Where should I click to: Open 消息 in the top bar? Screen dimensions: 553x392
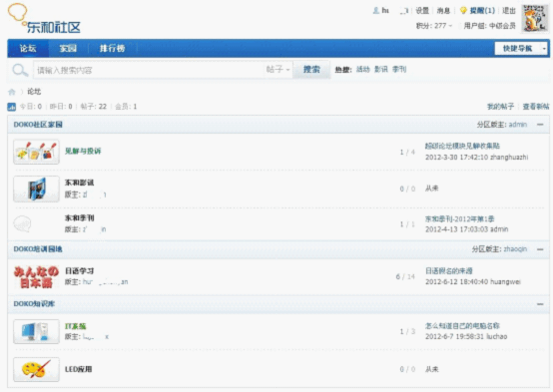[x=443, y=11]
